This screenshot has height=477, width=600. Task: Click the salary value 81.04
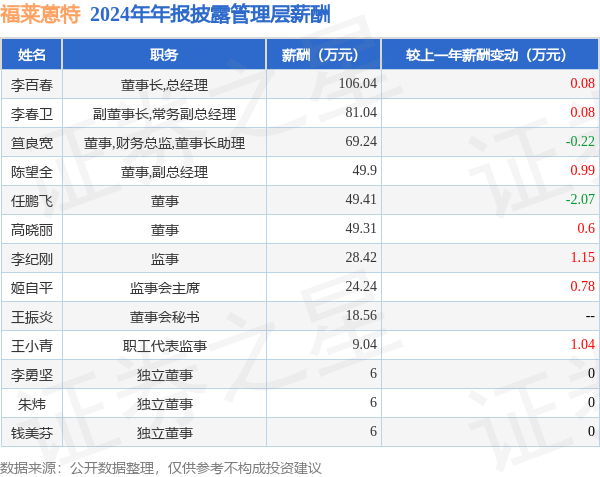point(361,112)
